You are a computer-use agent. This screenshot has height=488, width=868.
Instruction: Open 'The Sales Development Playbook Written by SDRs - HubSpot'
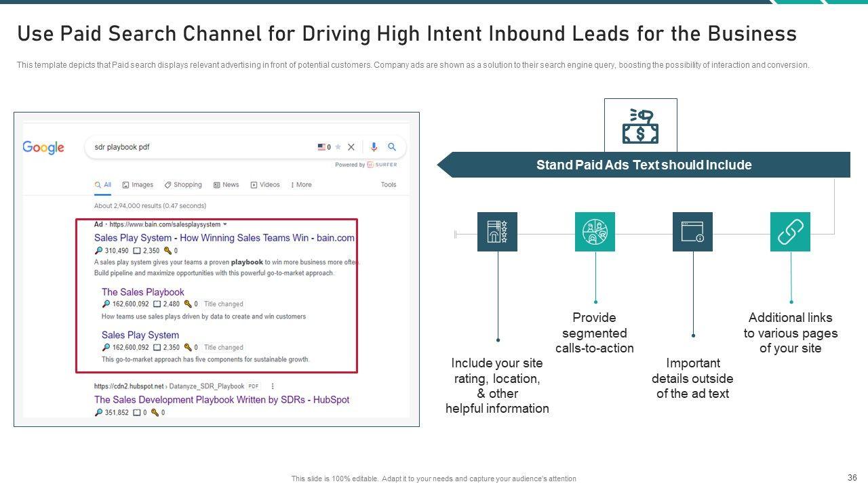pos(222,400)
